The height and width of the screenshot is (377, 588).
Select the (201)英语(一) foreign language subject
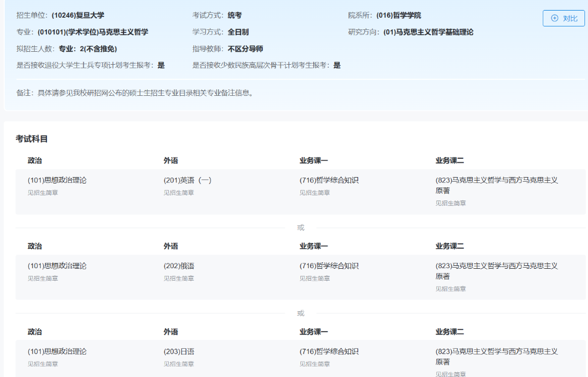(x=188, y=181)
